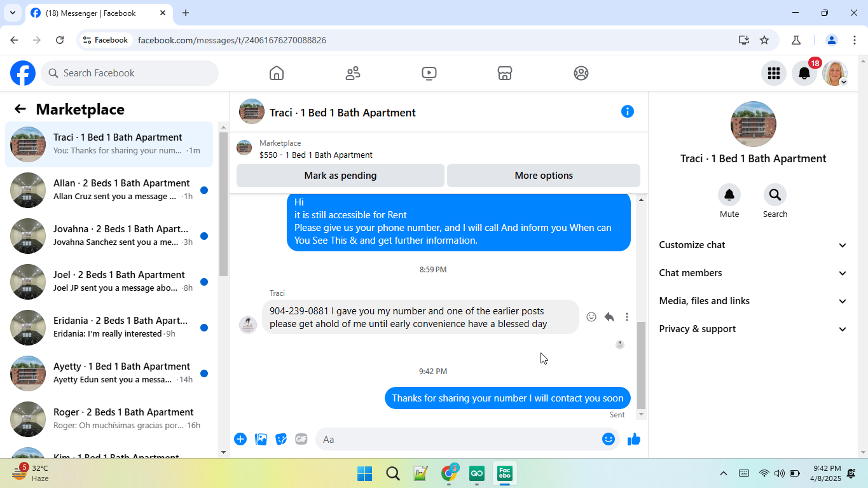Open more actions plus icon in composer
The height and width of the screenshot is (488, 868).
[240, 439]
